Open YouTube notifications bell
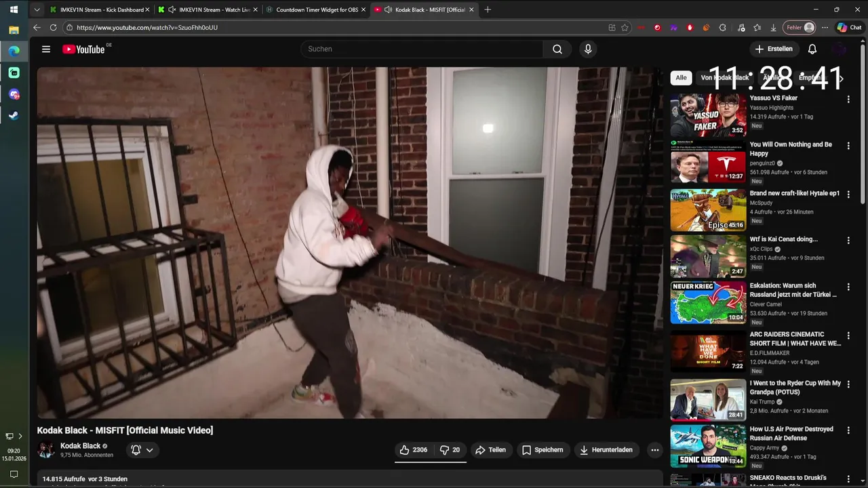The height and width of the screenshot is (488, 868). [812, 49]
